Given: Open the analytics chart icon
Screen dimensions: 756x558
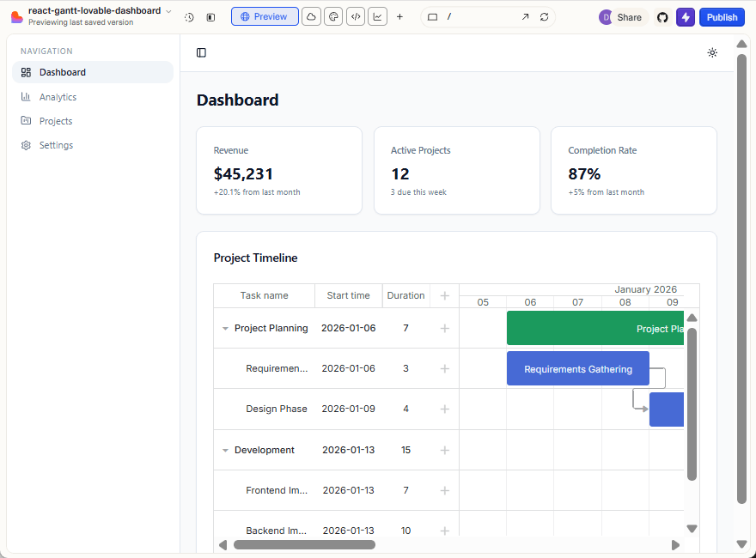Looking at the screenshot, I should [377, 16].
